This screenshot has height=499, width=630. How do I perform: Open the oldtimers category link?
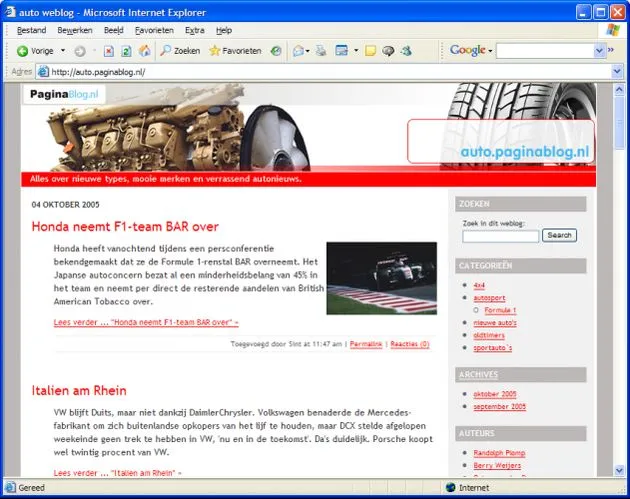pyautogui.click(x=489, y=335)
